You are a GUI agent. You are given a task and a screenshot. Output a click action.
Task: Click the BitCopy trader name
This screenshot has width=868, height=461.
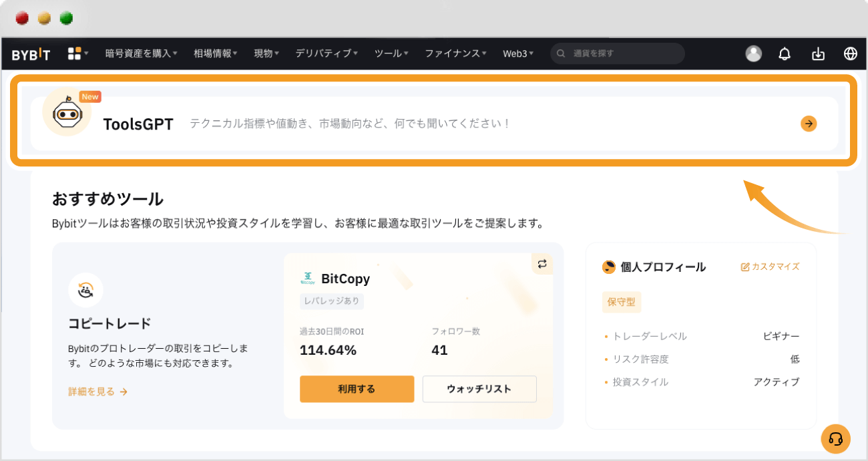coord(345,279)
